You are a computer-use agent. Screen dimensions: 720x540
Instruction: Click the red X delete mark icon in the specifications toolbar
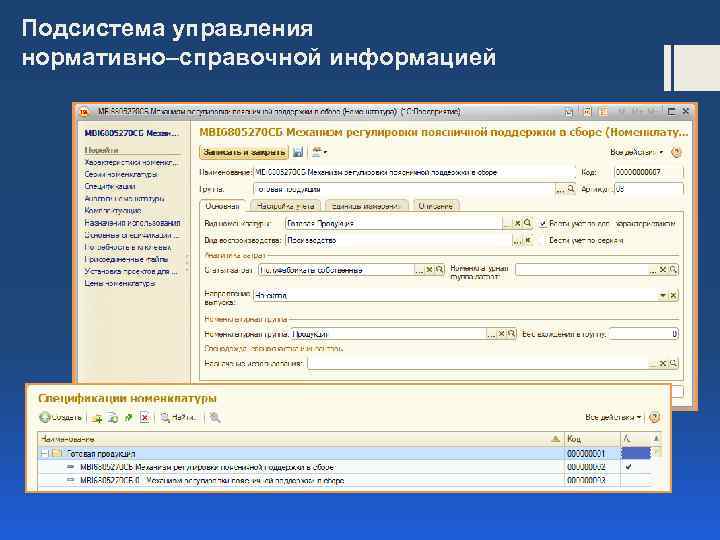point(145,418)
